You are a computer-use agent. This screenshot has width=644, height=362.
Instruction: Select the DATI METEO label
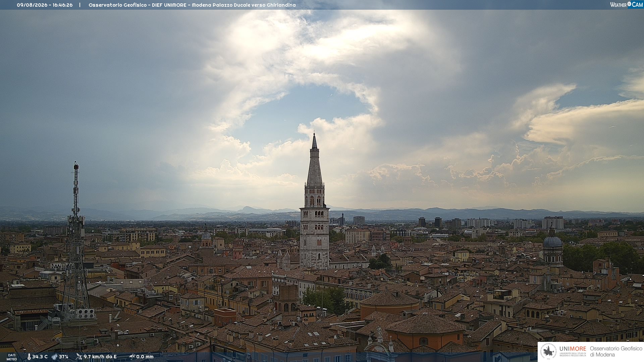tap(12, 357)
